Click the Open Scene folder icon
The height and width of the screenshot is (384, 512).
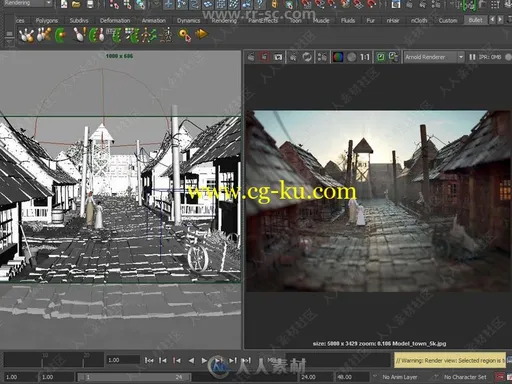[76, 4]
